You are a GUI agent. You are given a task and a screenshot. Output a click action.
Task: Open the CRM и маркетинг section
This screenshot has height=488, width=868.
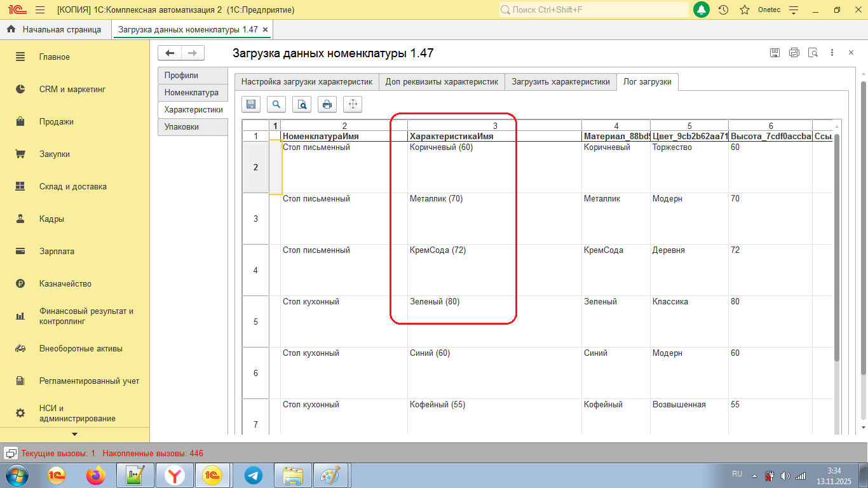click(75, 90)
